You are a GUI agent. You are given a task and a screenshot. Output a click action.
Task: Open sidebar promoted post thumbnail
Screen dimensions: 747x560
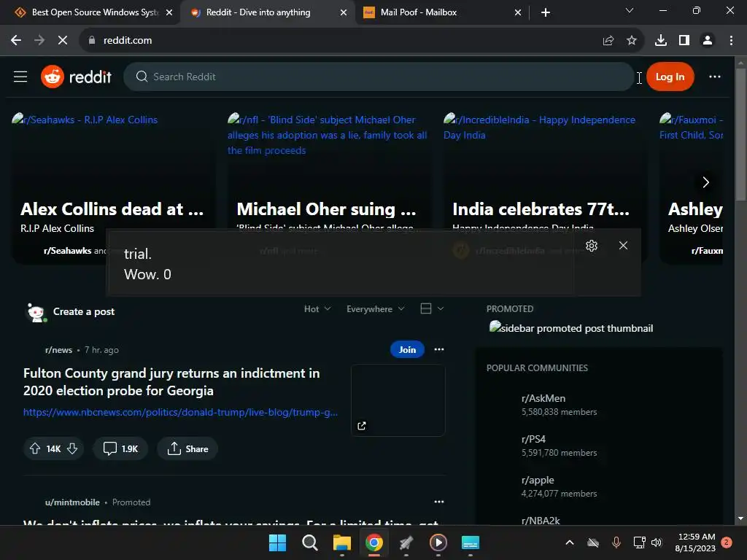pyautogui.click(x=570, y=327)
